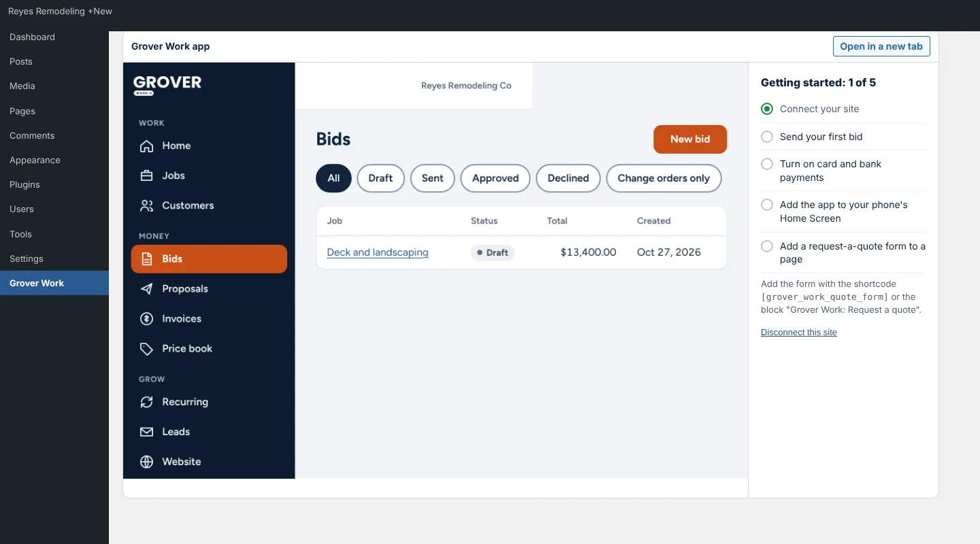Viewport: 980px width, 544px height.
Task: Click the $13,400.00 total cell
Action: 588,252
